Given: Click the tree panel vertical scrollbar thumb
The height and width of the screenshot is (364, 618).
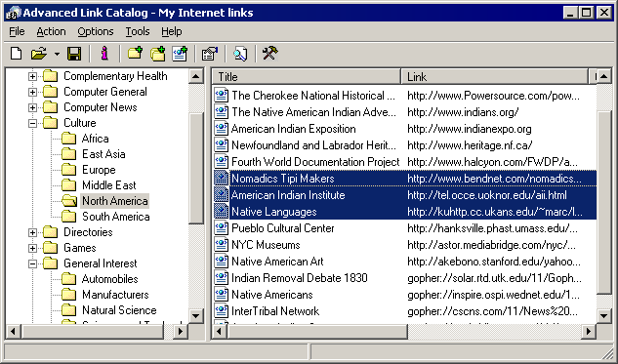Looking at the screenshot, I should pos(196,169).
